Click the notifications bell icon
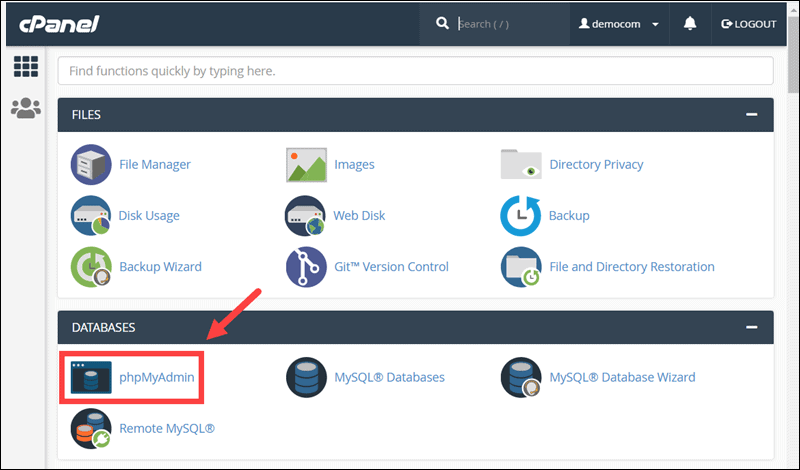The image size is (800, 470). tap(690, 23)
